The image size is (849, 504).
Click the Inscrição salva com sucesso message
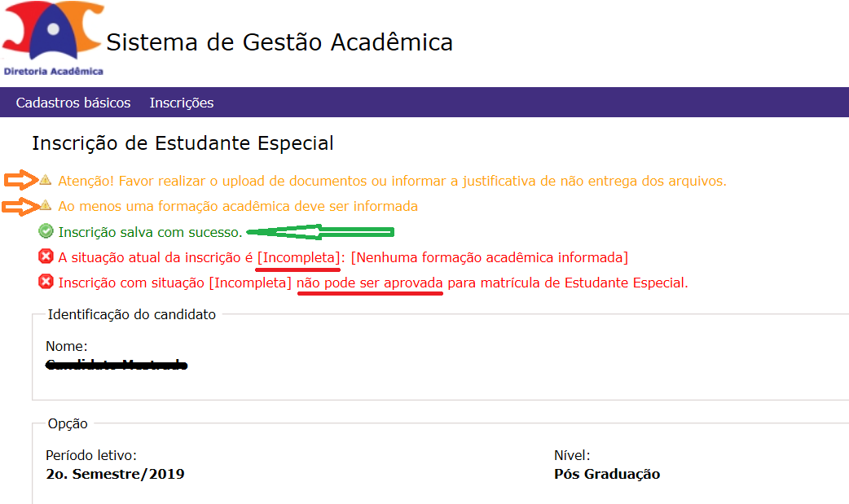[150, 232]
